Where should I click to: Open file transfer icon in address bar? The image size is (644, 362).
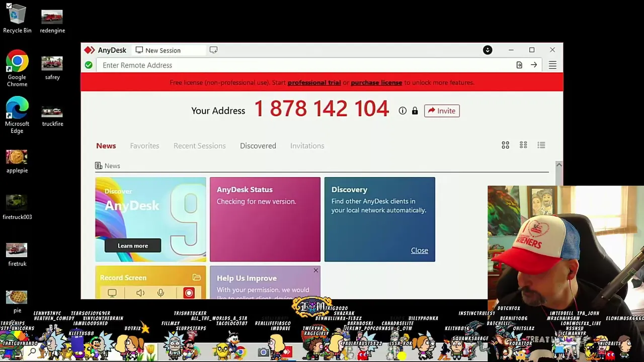[x=519, y=65]
